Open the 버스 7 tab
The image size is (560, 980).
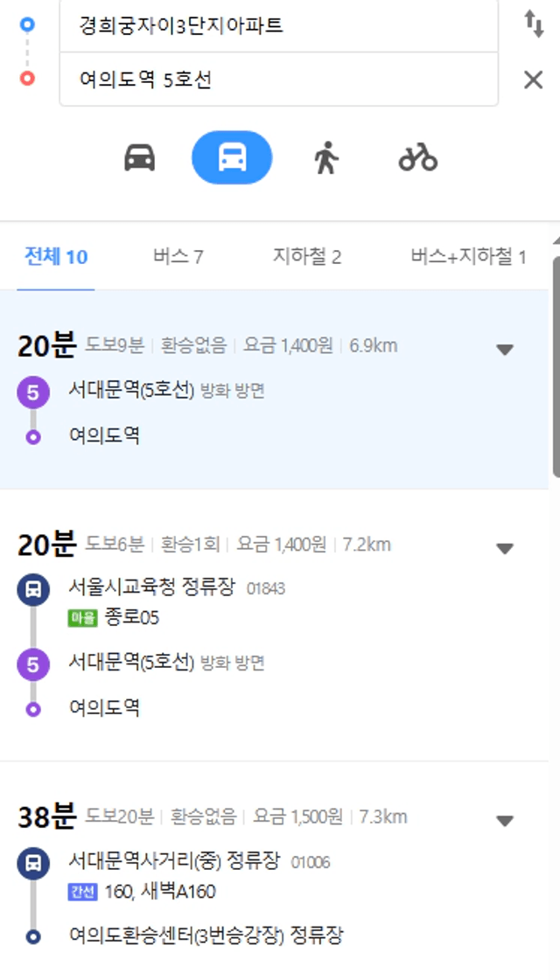[178, 257]
